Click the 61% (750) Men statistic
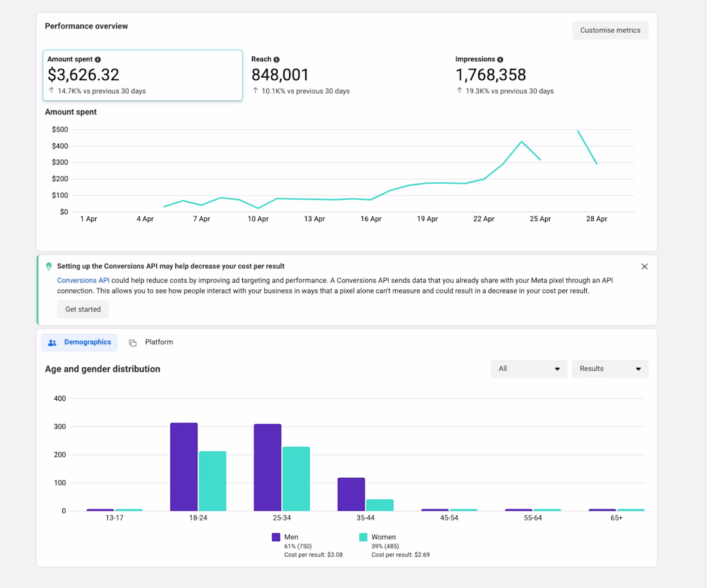The image size is (707, 588). tap(298, 546)
